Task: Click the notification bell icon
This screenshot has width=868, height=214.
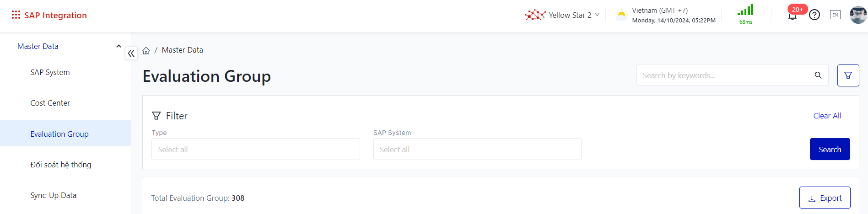Action: (x=793, y=16)
